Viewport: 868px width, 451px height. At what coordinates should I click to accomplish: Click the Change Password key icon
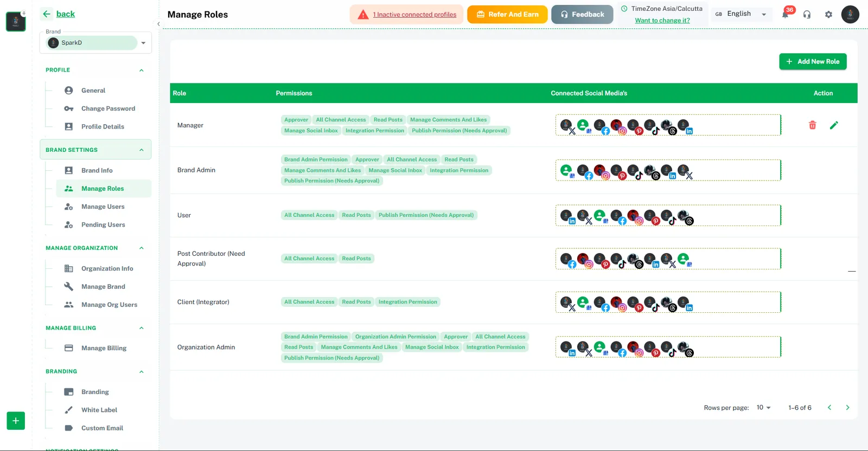point(69,108)
